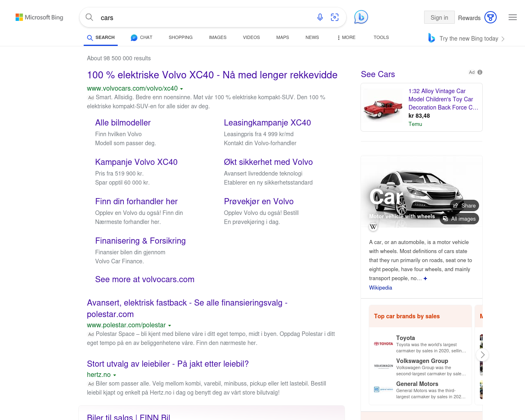Screen dimensions: 525x420
Task: Open Alle bilmodeller sitelink
Action: pyautogui.click(x=123, y=123)
